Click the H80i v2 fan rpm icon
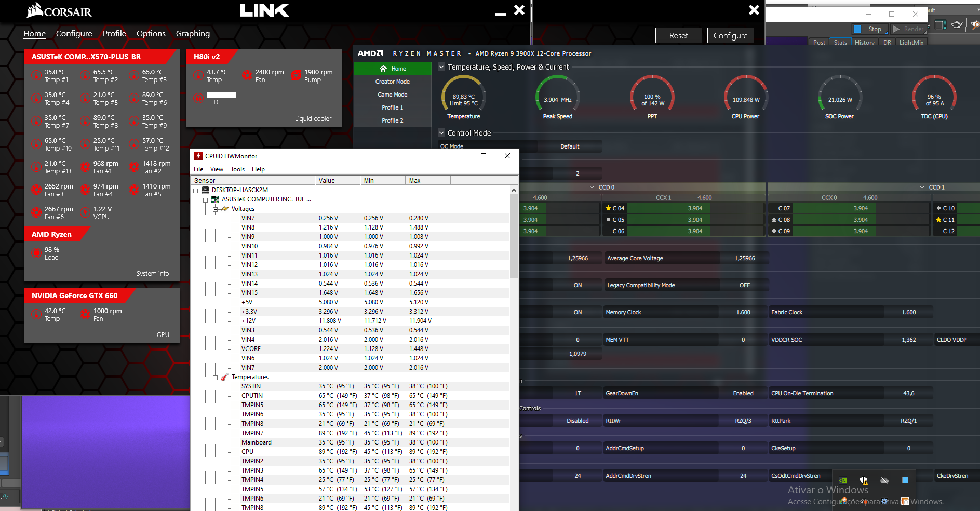This screenshot has width=980, height=511. coord(247,76)
